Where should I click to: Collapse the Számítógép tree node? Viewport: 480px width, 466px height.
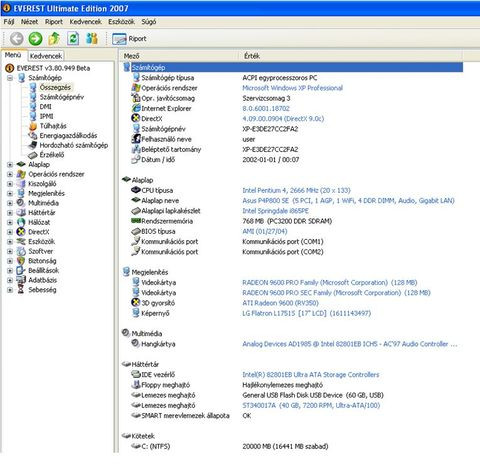[10, 78]
